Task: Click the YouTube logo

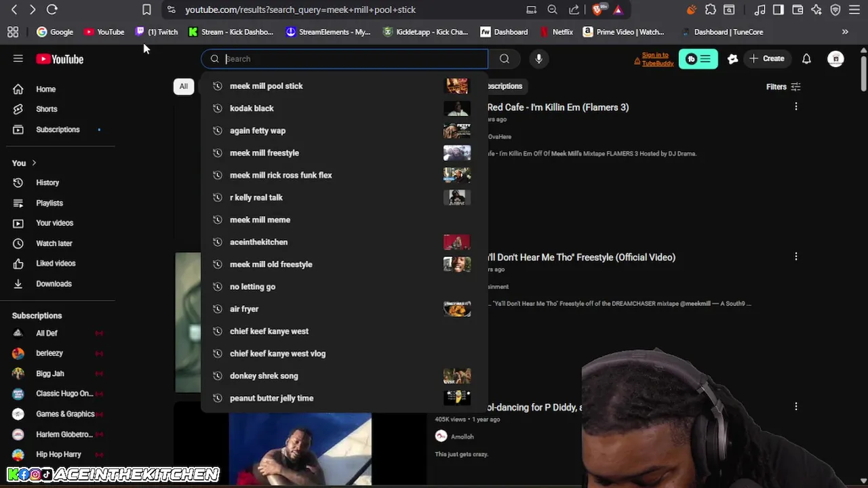Action: tap(60, 59)
